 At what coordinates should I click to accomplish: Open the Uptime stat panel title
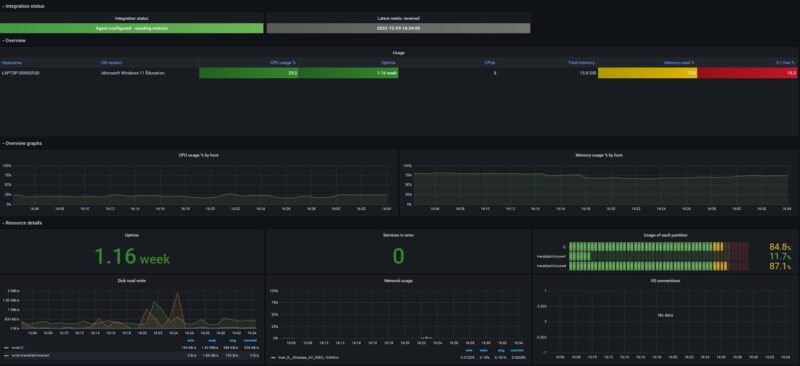coord(132,235)
